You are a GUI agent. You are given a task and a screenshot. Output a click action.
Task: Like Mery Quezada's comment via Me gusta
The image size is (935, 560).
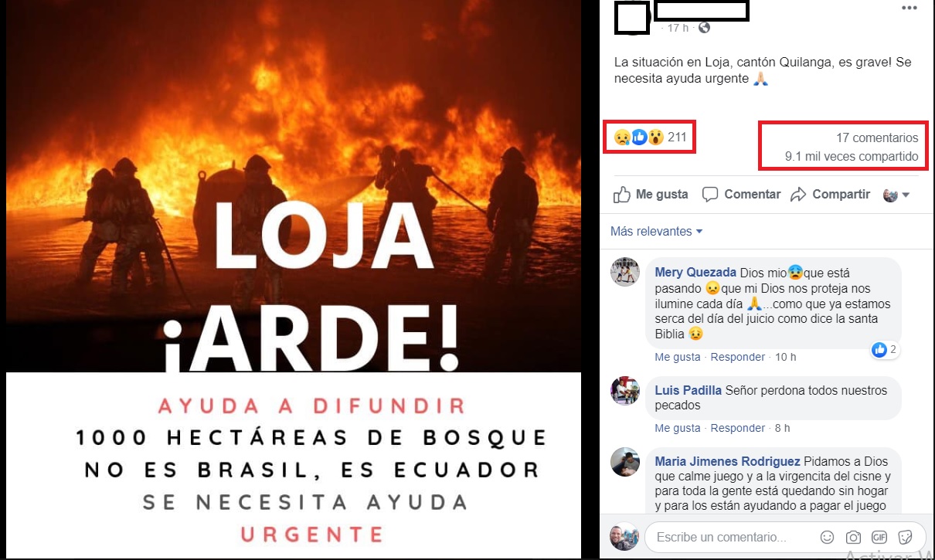(678, 357)
